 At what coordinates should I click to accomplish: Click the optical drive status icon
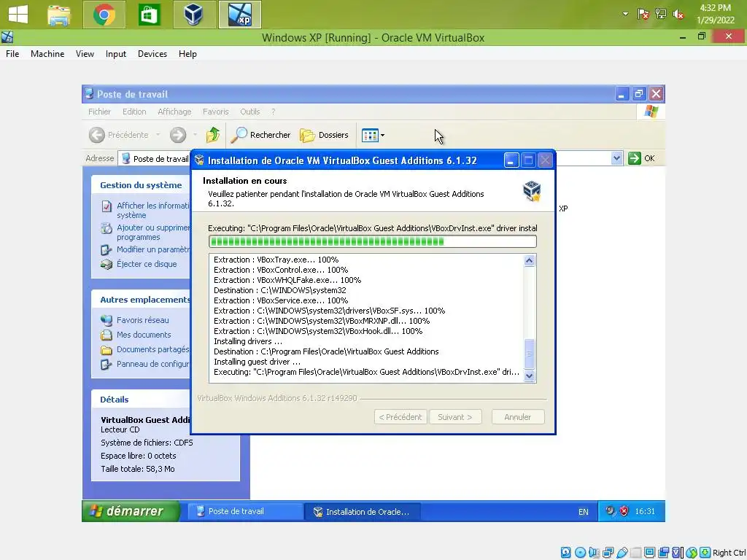[580, 553]
